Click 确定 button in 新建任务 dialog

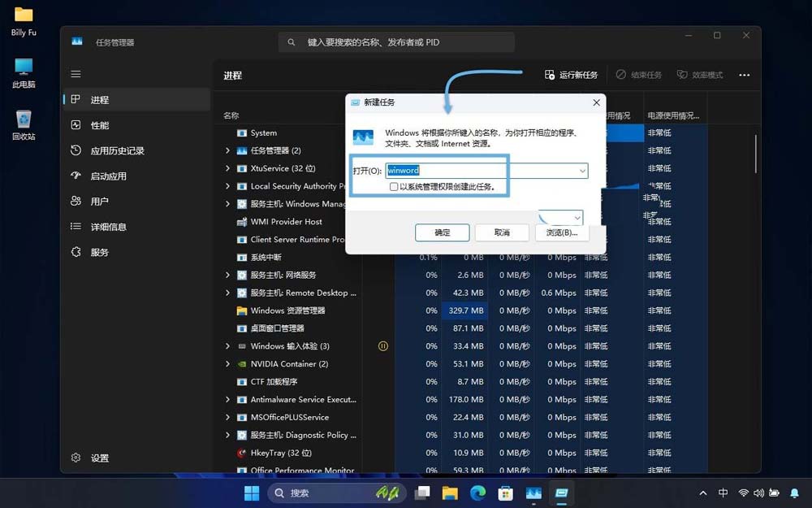443,232
